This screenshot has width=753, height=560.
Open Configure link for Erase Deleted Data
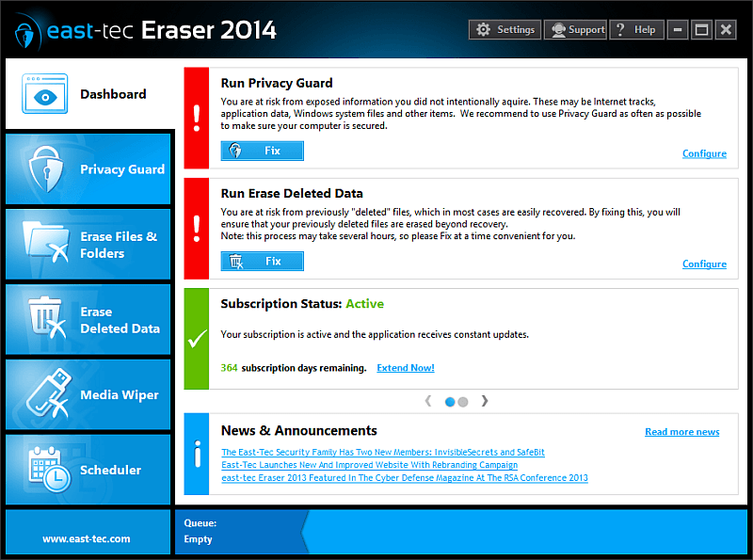(x=704, y=264)
